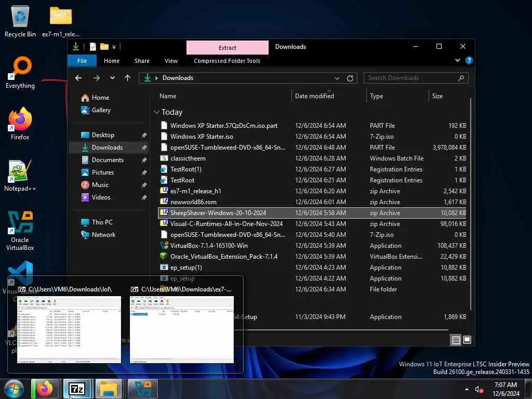Viewport: 532px width, 399px height.
Task: Sort by the Type column header
Action: [397, 96]
